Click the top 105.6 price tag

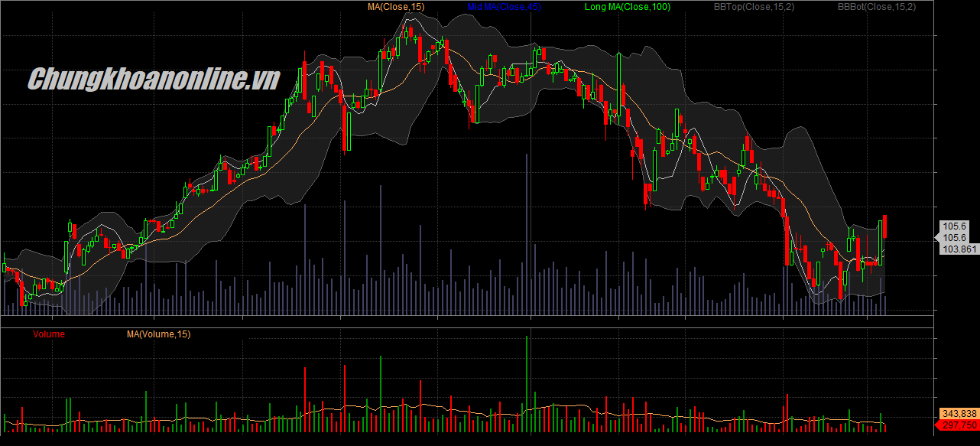click(x=955, y=226)
